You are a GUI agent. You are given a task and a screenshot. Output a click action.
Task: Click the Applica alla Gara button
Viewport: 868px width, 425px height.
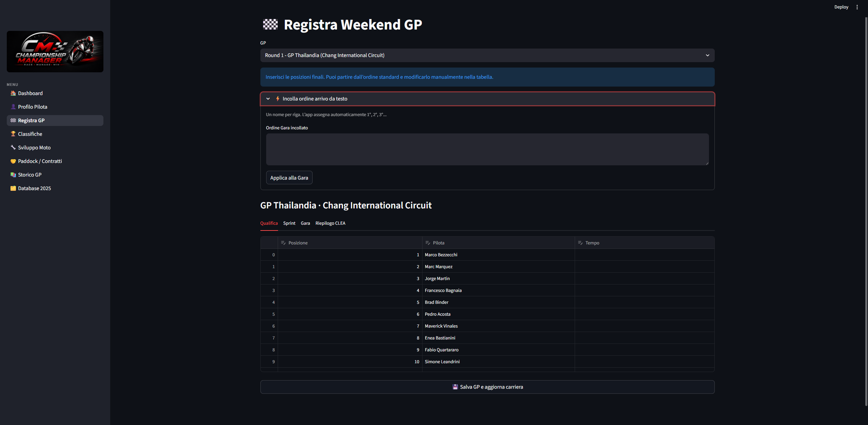click(x=289, y=178)
